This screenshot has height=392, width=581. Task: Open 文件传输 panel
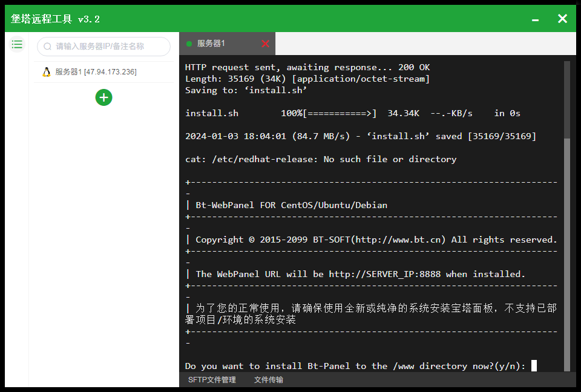[269, 380]
